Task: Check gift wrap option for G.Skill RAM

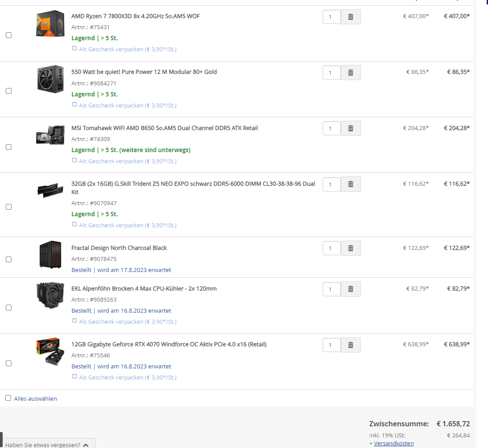Action: click(x=74, y=224)
